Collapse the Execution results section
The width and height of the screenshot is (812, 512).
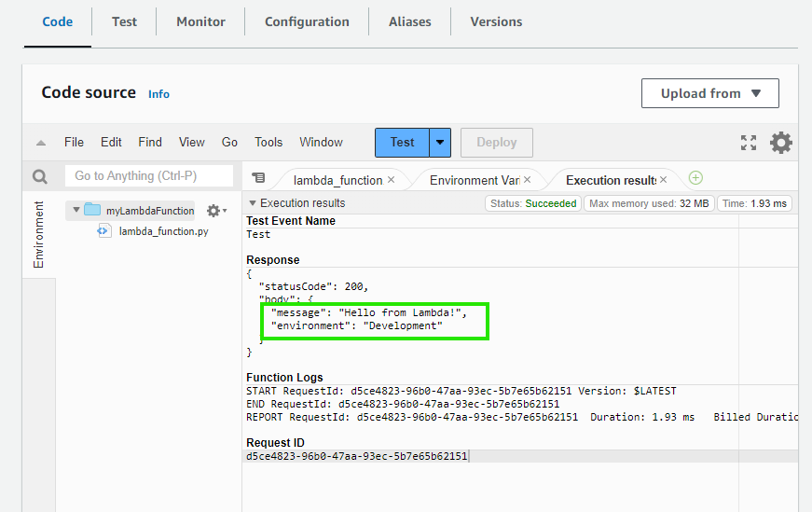[x=252, y=203]
